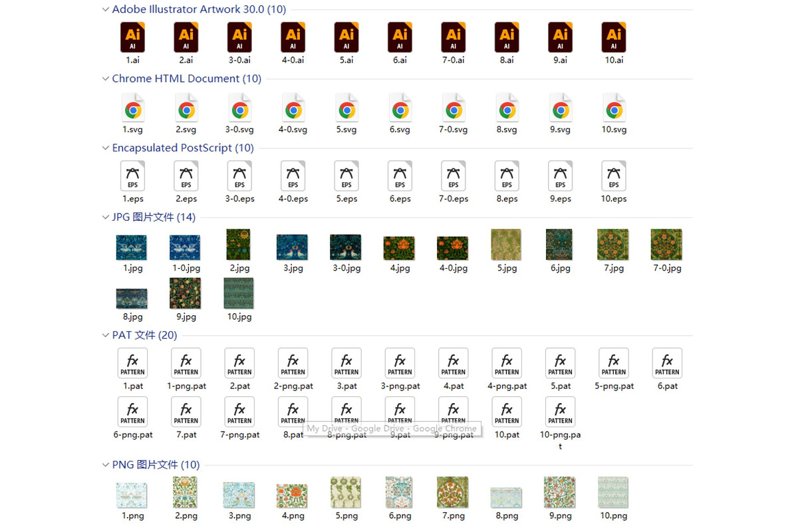Image resolution: width=798 pixels, height=532 pixels.
Task: Select the 9.svg Chrome document icon
Action: coord(560,107)
